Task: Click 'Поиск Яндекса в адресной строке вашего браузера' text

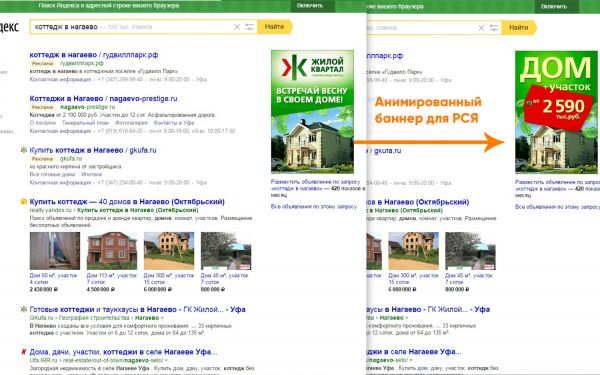Action: 109,6
